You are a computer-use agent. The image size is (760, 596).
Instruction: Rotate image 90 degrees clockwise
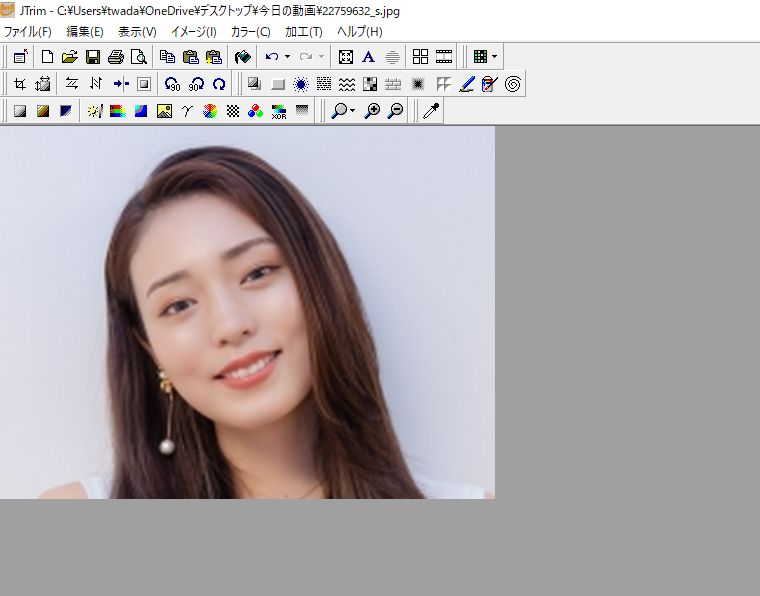pos(196,84)
